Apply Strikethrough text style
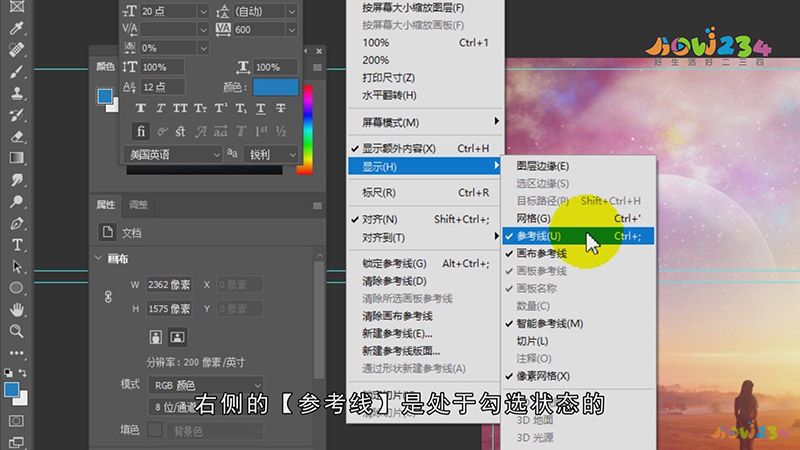 [x=281, y=108]
